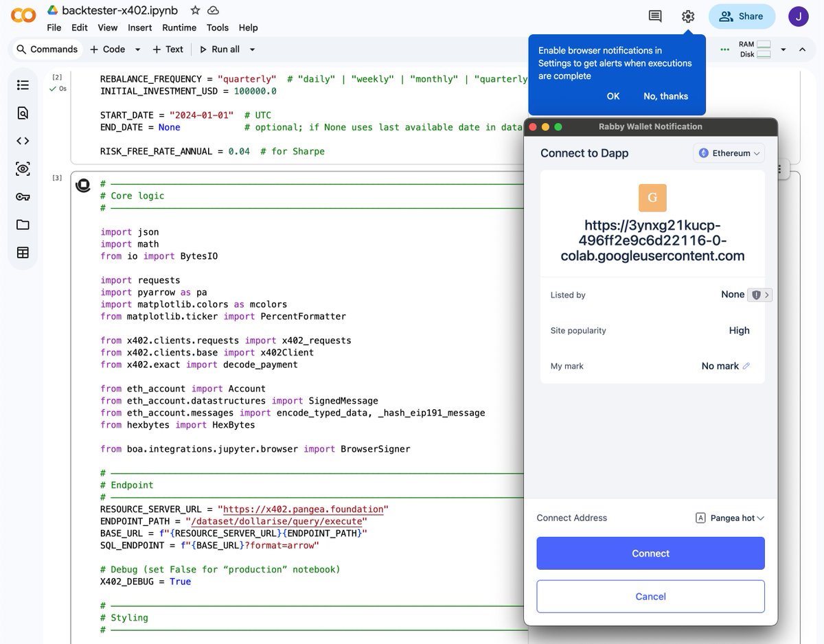
Task: Click the notebook title backtester-x402.ipynb
Action: pyautogui.click(x=119, y=10)
